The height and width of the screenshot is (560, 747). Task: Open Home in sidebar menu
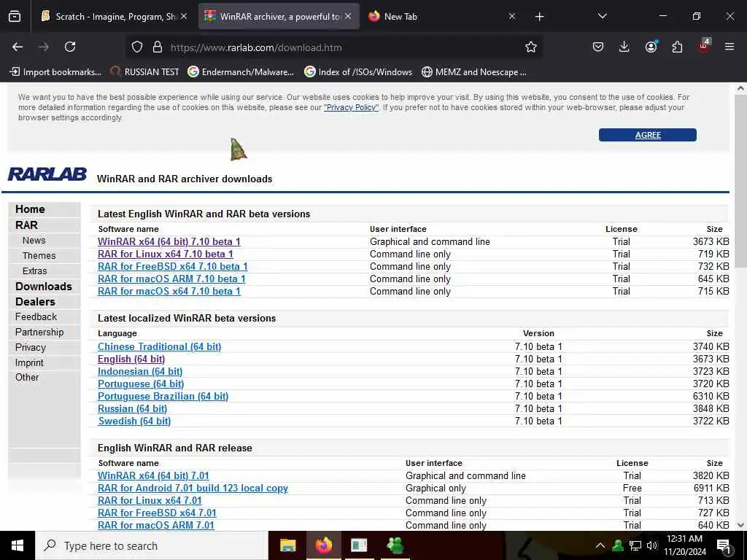[30, 209]
